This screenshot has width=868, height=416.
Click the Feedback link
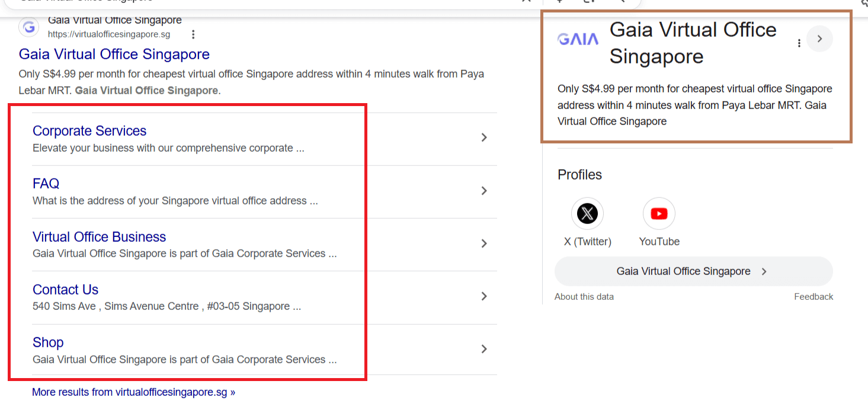pyautogui.click(x=813, y=296)
